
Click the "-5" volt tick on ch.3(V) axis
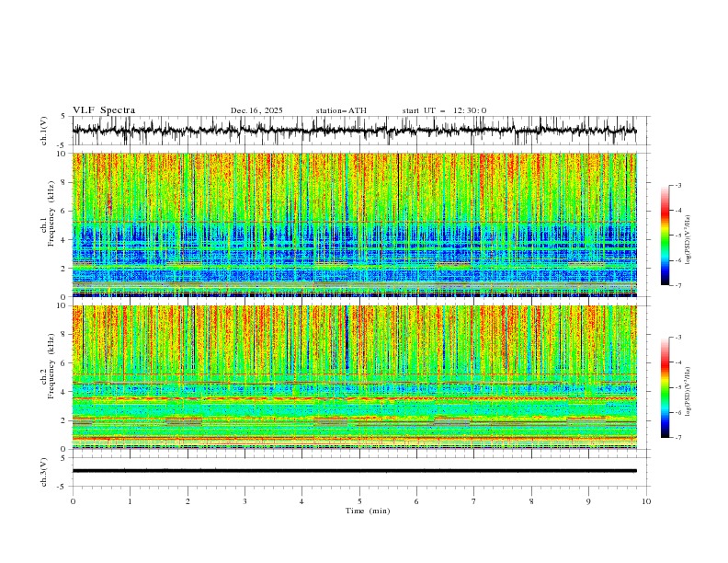pyautogui.click(x=62, y=487)
